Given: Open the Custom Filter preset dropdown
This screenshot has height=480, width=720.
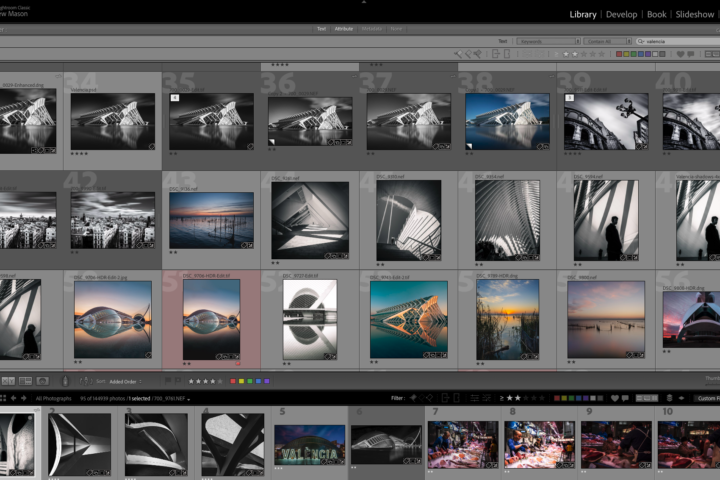Looking at the screenshot, I should (x=707, y=398).
